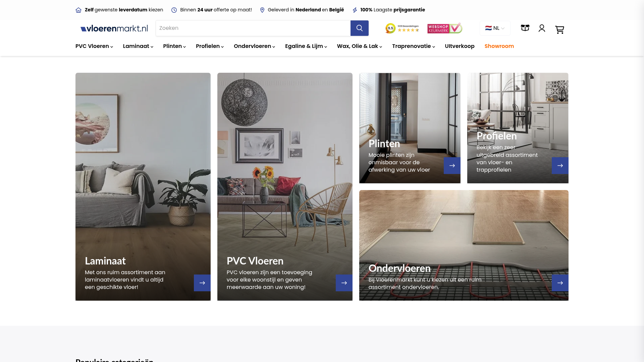Open the 9.5 reviews rating badge
The height and width of the screenshot is (362, 644).
point(402,28)
